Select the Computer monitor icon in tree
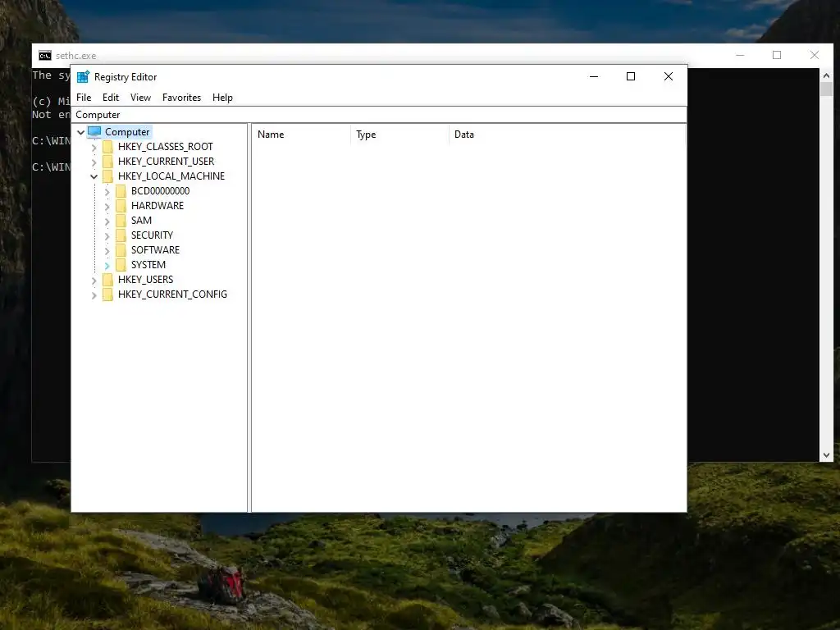 click(94, 132)
